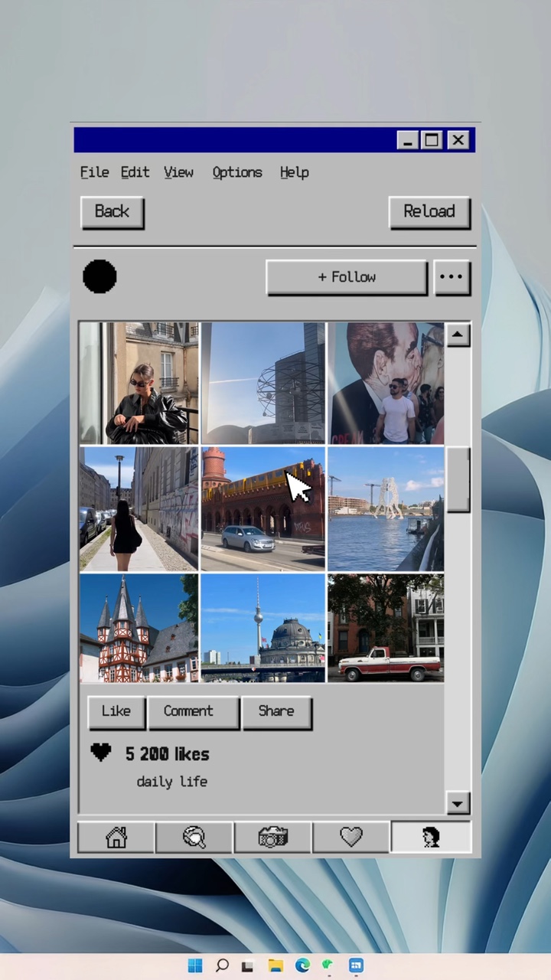Open the heart activity tab
The height and width of the screenshot is (980, 551).
point(351,838)
